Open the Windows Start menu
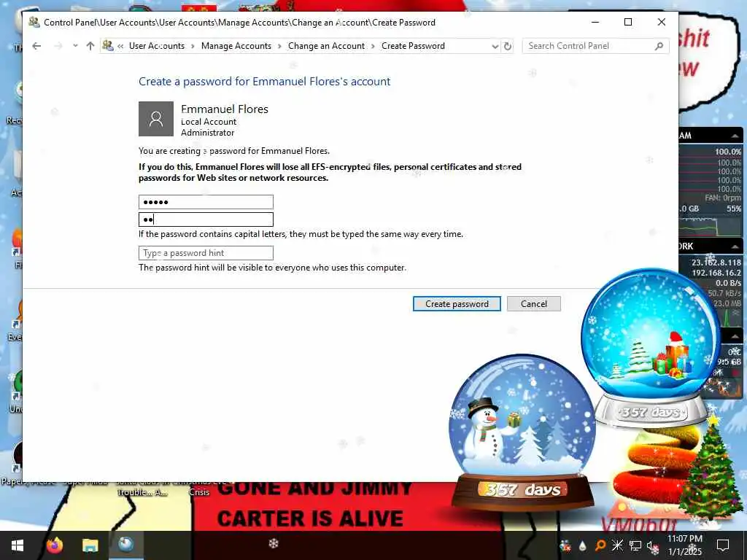The width and height of the screenshot is (747, 560). point(18,545)
